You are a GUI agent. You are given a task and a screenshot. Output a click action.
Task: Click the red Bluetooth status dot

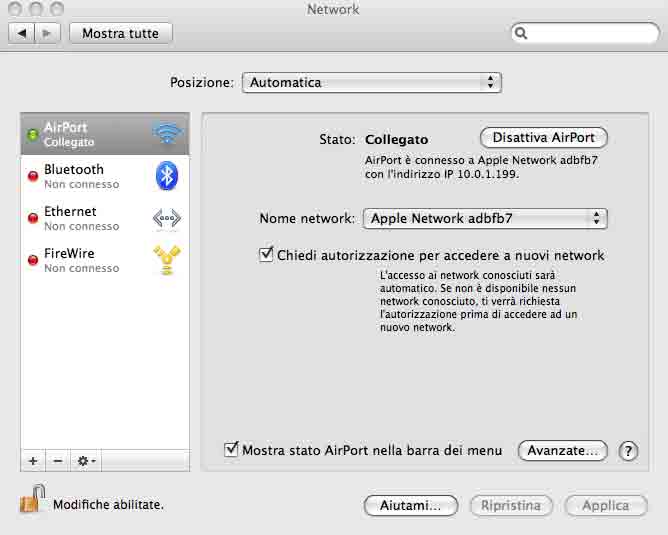[33, 176]
